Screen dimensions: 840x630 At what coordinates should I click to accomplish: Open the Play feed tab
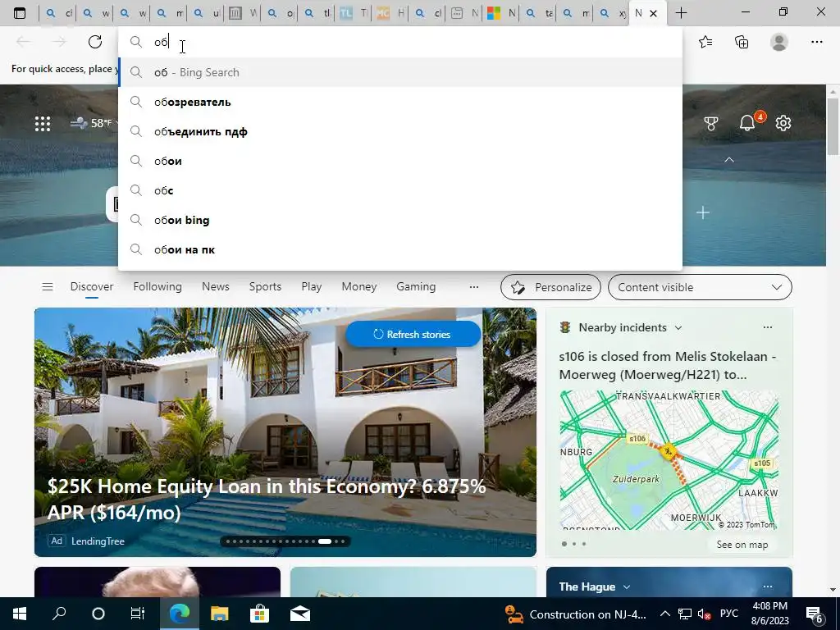(311, 286)
